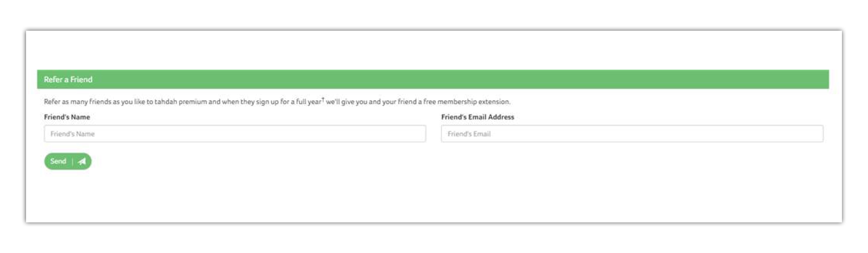Click 'Friend's Email' placeholder text
868x253 pixels.
point(469,134)
